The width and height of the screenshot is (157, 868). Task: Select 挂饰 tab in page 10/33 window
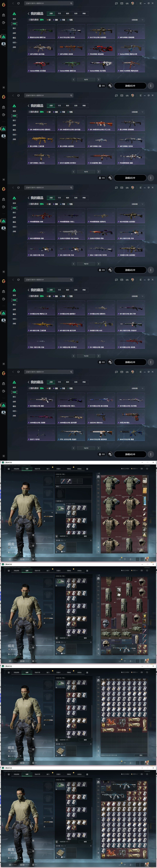pyautogui.click(x=76, y=198)
